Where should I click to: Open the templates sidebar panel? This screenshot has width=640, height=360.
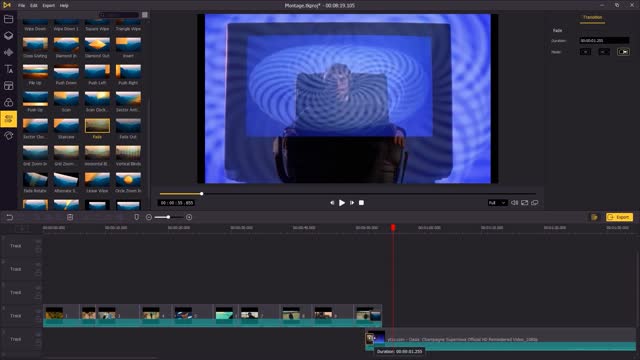pyautogui.click(x=8, y=86)
